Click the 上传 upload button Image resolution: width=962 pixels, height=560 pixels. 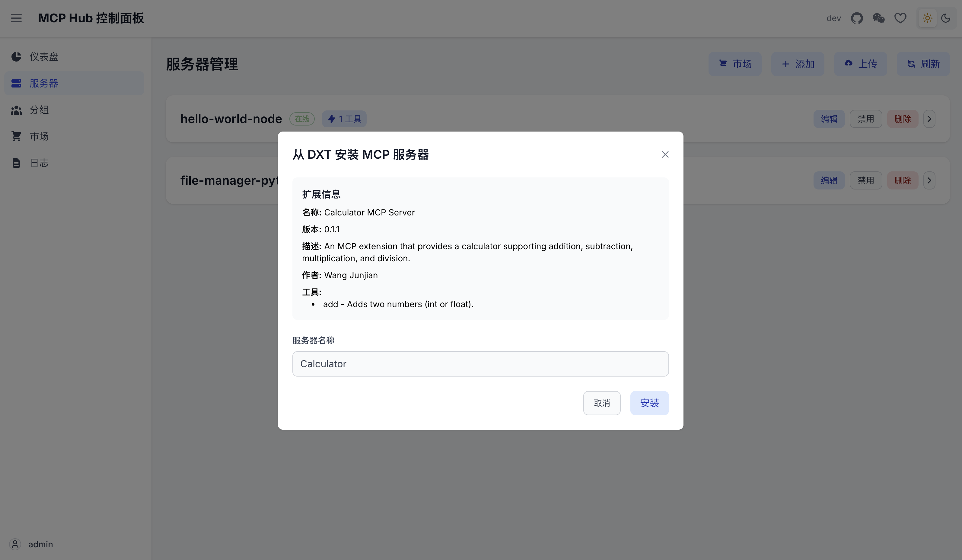point(860,64)
